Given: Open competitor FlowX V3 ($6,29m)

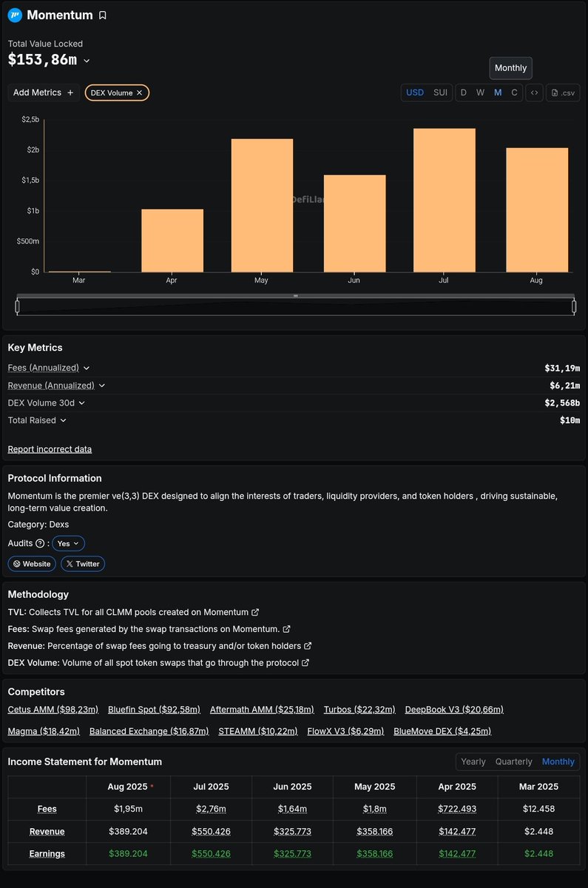Looking at the screenshot, I should click(345, 731).
